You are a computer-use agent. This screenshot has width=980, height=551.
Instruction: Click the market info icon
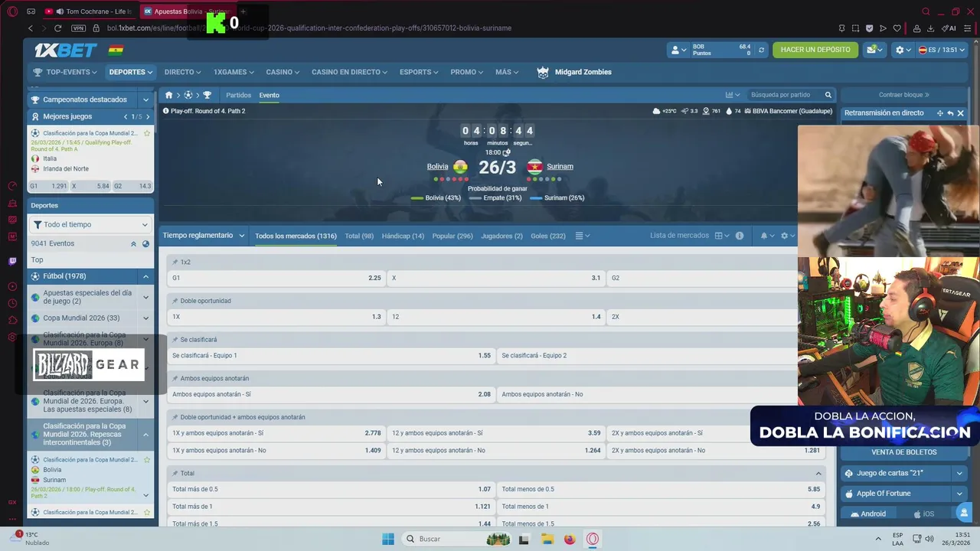740,236
